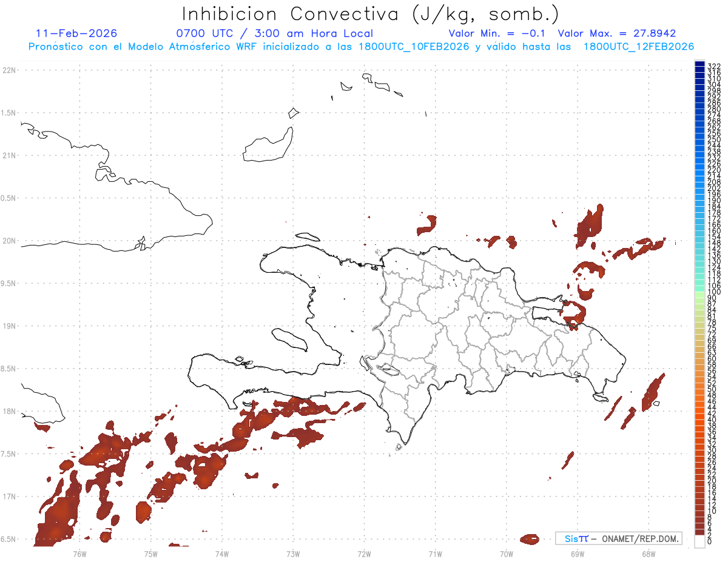Image resolution: width=728 pixels, height=562 pixels.
Task: Click the '69W' longitude label
Action: pos(578,554)
